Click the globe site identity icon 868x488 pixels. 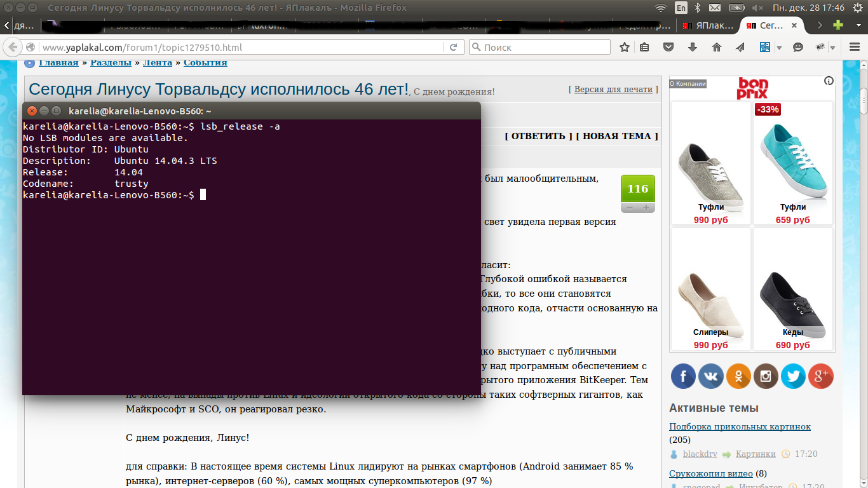click(x=31, y=48)
